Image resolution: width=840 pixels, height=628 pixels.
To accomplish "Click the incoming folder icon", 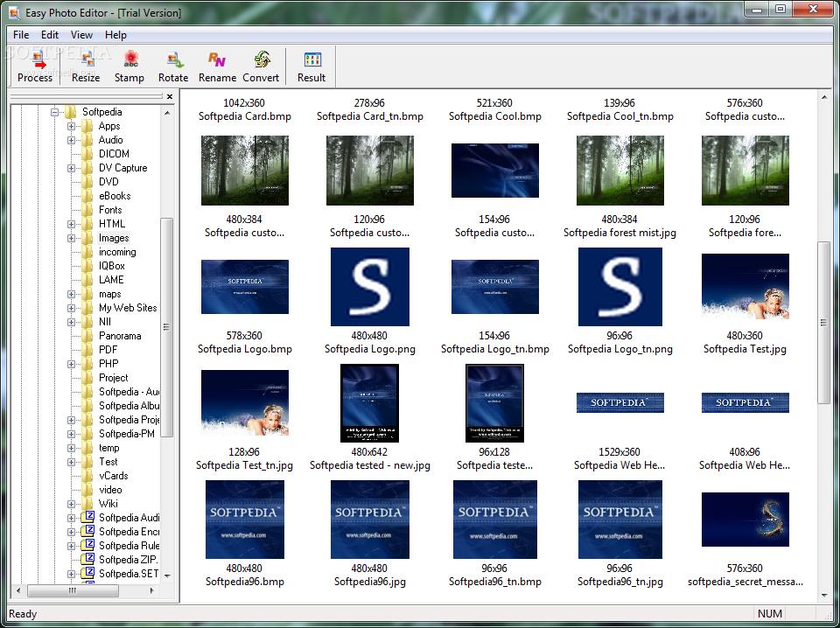I will point(87,252).
